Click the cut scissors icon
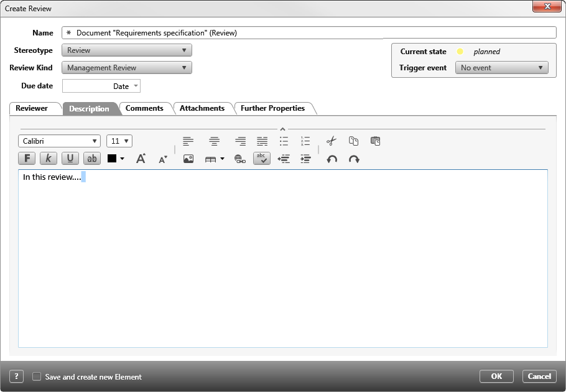Image resolution: width=566 pixels, height=392 pixels. (x=331, y=141)
